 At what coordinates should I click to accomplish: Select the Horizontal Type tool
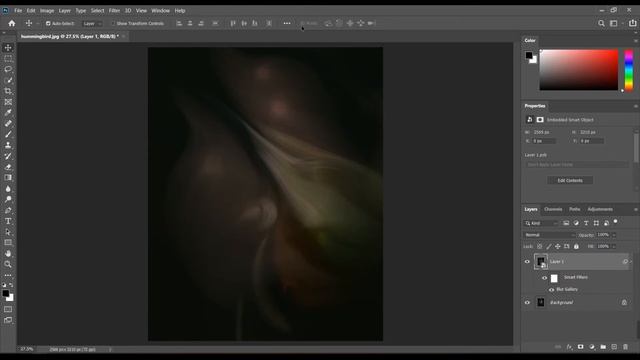pyautogui.click(x=8, y=221)
